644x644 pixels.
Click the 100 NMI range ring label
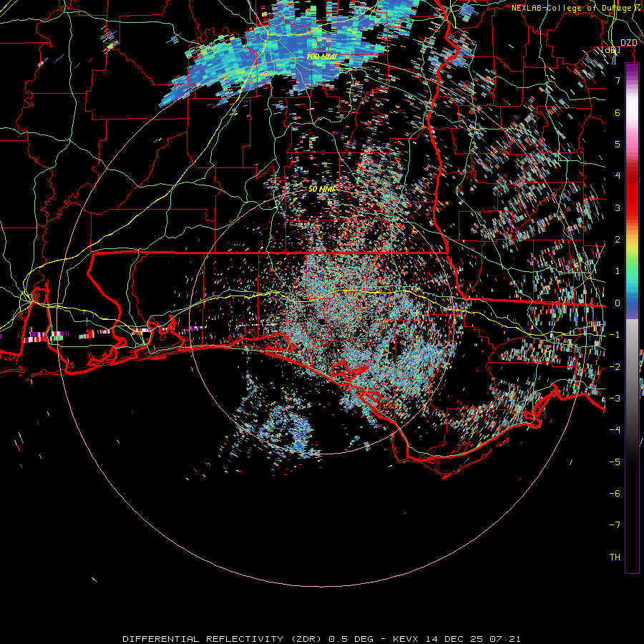click(x=321, y=57)
